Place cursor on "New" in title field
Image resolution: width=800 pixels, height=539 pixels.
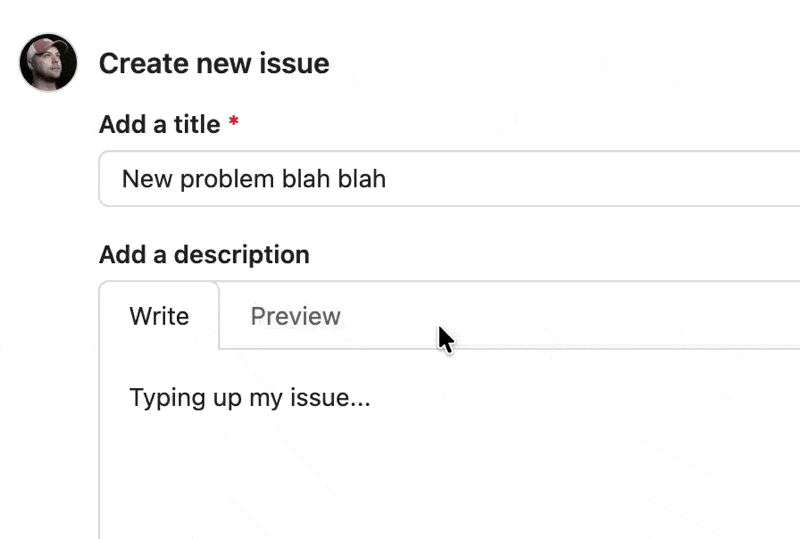(147, 179)
